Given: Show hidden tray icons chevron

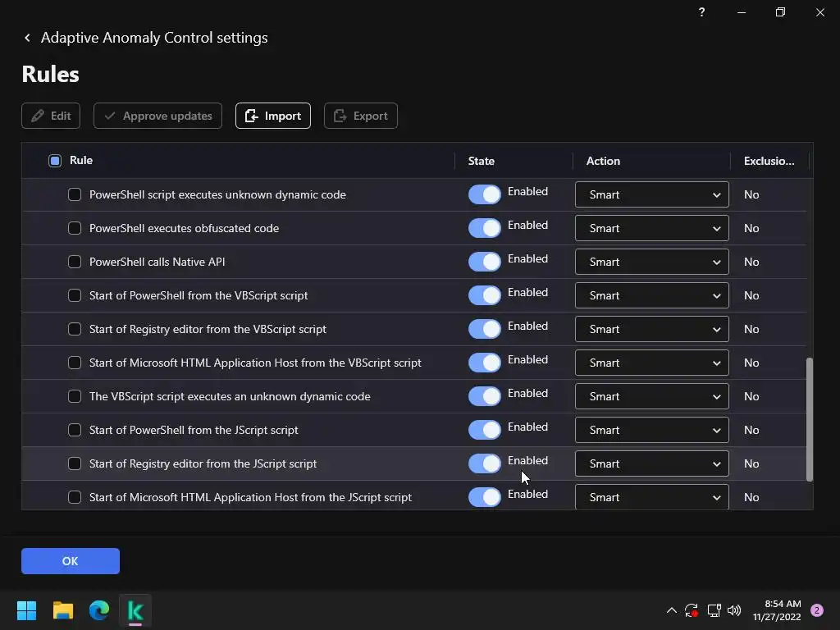Looking at the screenshot, I should pos(671,610).
